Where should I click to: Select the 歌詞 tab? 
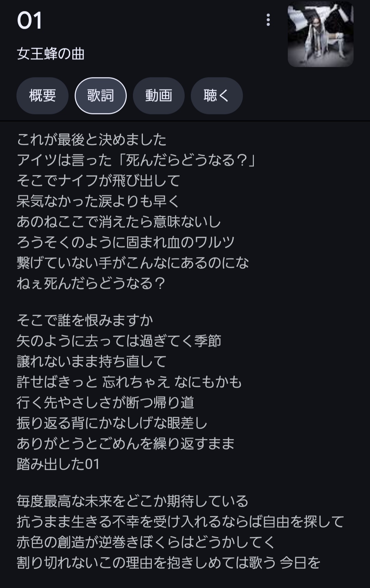point(101,96)
